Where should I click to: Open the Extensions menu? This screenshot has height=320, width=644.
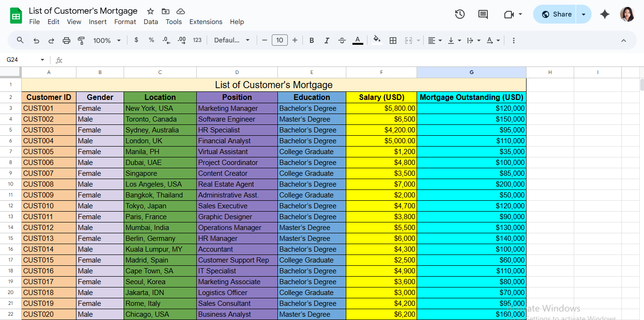click(206, 22)
